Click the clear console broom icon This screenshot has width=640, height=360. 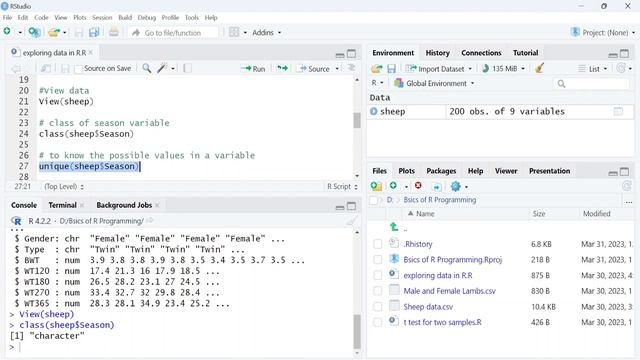[351, 221]
